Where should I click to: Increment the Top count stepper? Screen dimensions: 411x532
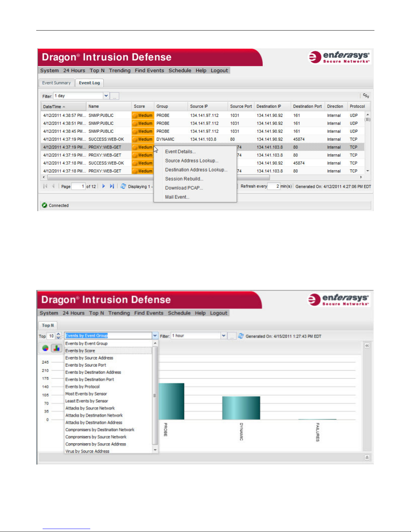(x=58, y=334)
